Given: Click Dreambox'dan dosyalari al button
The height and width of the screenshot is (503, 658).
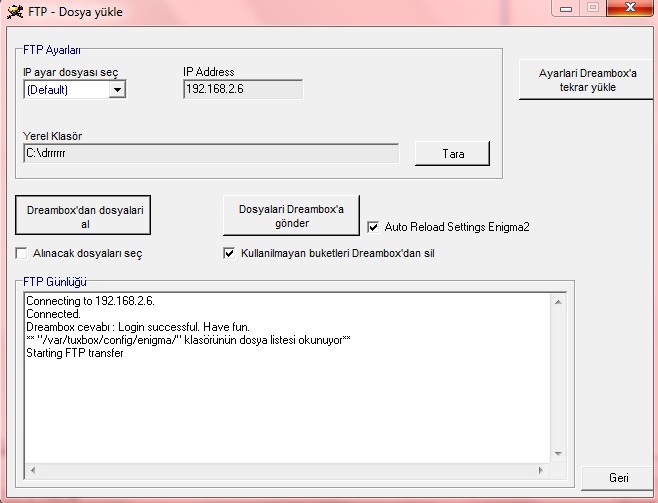Looking at the screenshot, I should point(83,215).
